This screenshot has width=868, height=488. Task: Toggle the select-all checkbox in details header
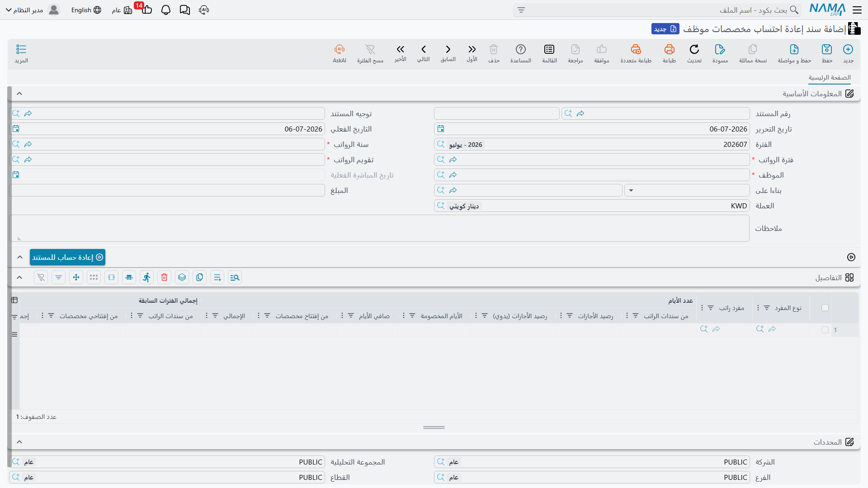pyautogui.click(x=825, y=308)
